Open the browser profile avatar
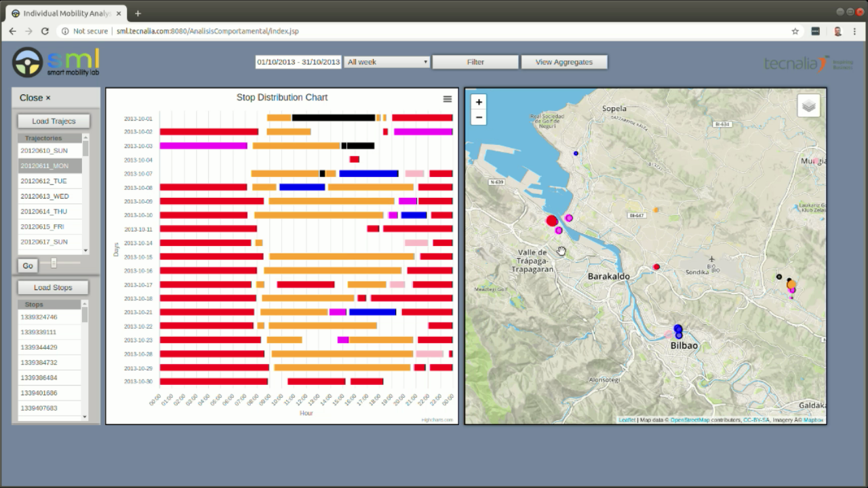868x488 pixels. tap(837, 31)
